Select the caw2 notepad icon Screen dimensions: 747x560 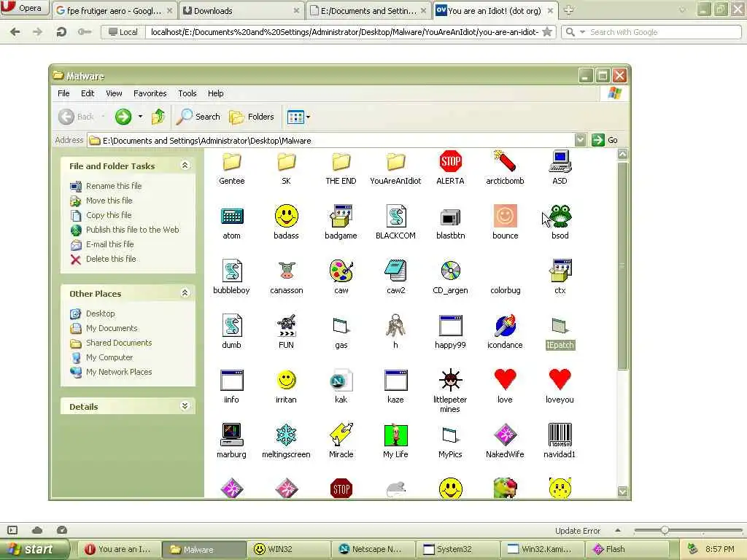[396, 271]
